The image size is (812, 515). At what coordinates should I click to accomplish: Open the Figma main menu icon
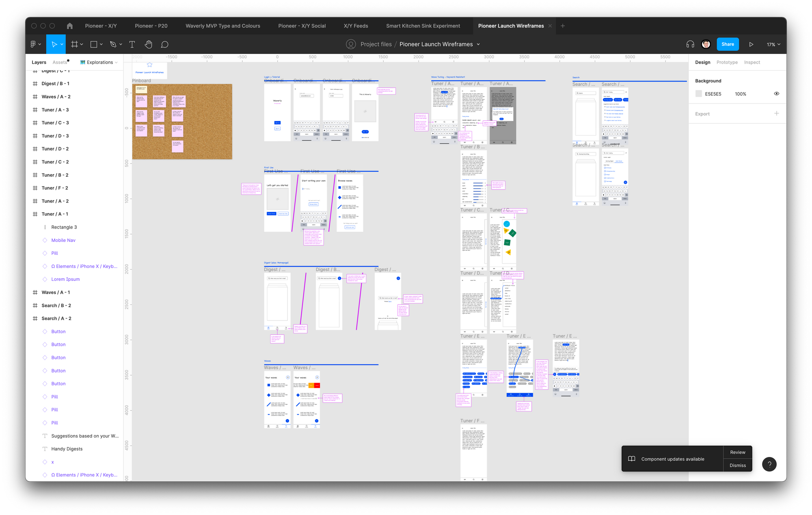(x=33, y=44)
